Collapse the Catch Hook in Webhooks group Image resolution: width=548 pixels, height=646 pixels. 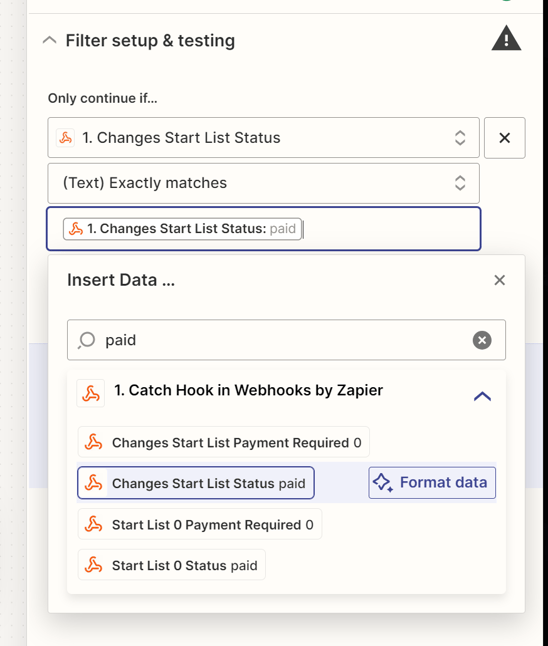point(482,396)
